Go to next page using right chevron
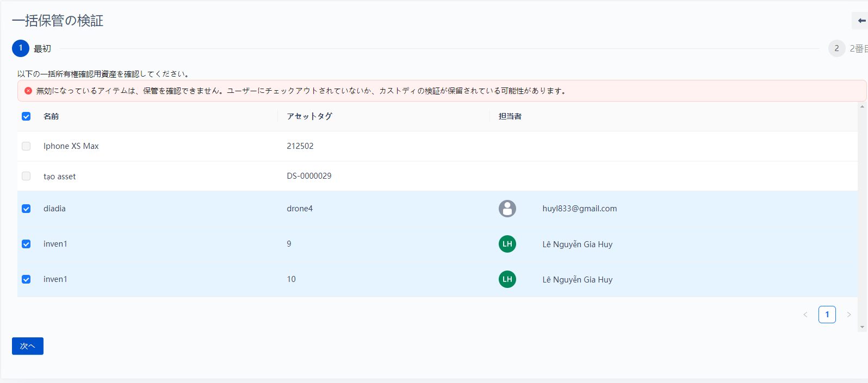868x383 pixels. tap(848, 315)
